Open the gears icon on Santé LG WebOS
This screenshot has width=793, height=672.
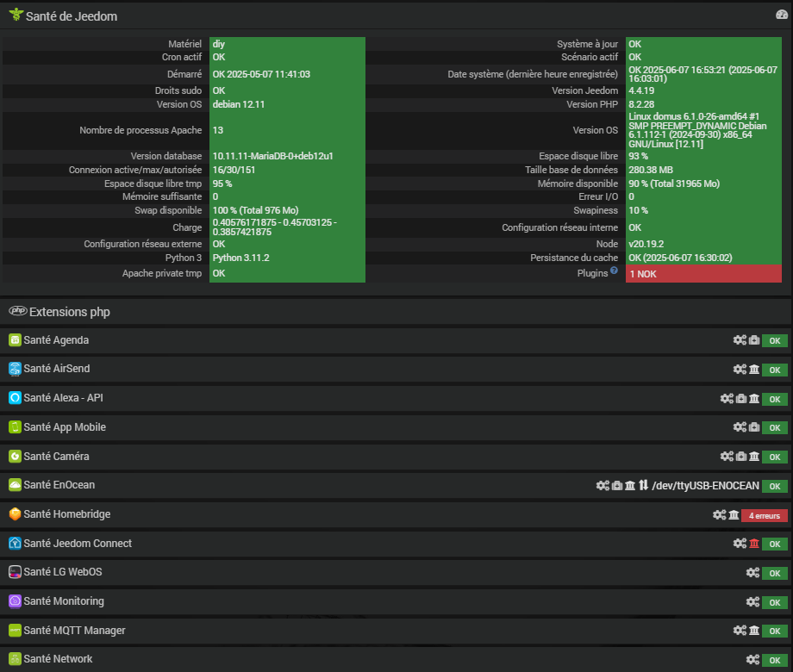(752, 573)
